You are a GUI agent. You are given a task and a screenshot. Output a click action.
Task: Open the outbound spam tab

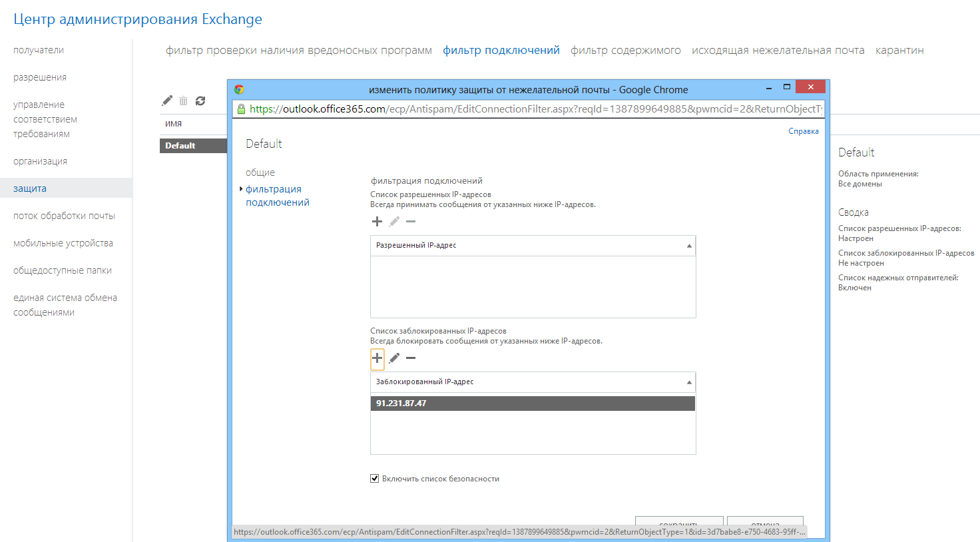pos(778,51)
